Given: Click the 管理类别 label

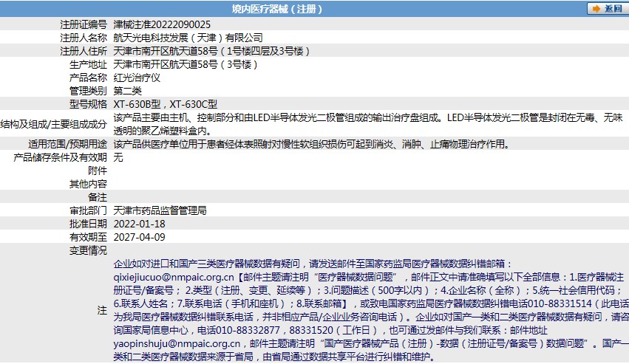Looking at the screenshot, I should 88,91.
